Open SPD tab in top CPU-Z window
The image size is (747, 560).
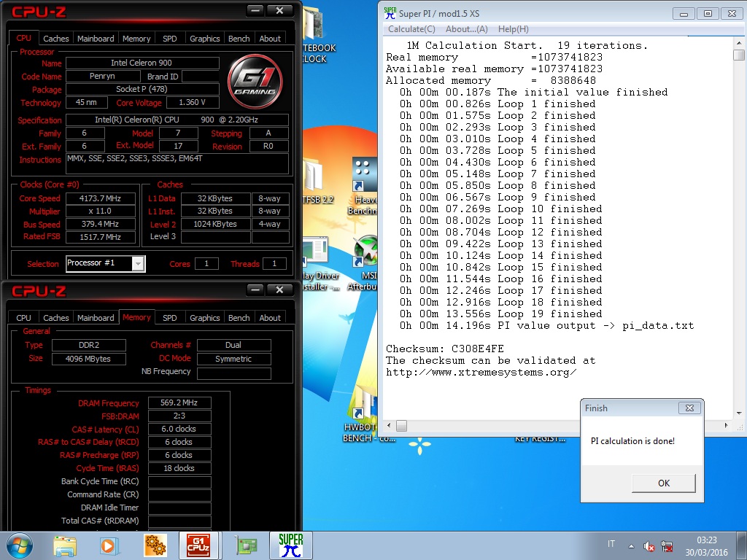click(169, 39)
